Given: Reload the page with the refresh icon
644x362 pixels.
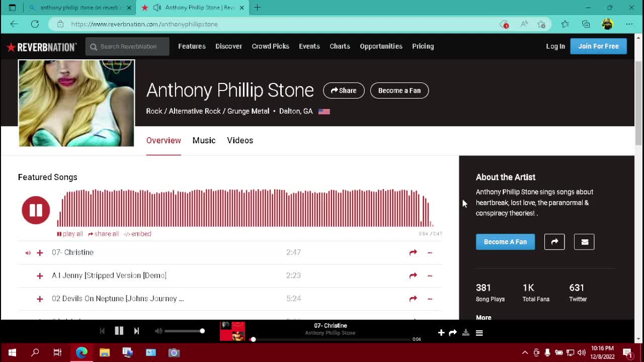Looking at the screenshot, I should pyautogui.click(x=35, y=24).
